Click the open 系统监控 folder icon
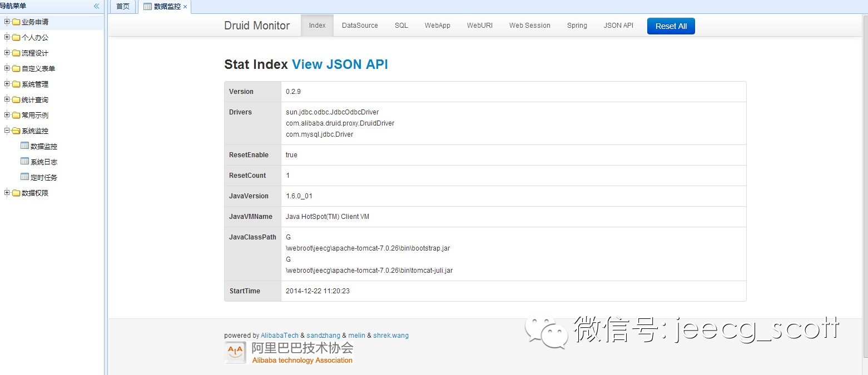This screenshot has width=868, height=375. point(16,131)
